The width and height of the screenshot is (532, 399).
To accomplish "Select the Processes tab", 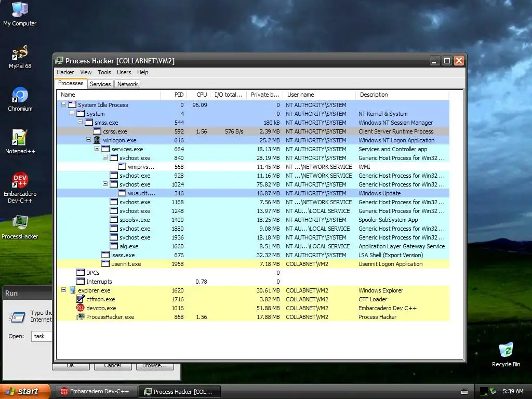I will pos(71,83).
